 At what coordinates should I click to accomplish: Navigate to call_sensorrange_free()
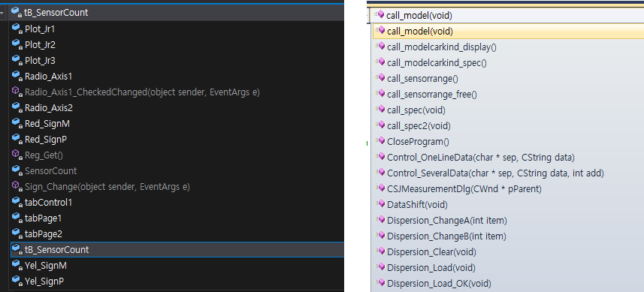432,95
